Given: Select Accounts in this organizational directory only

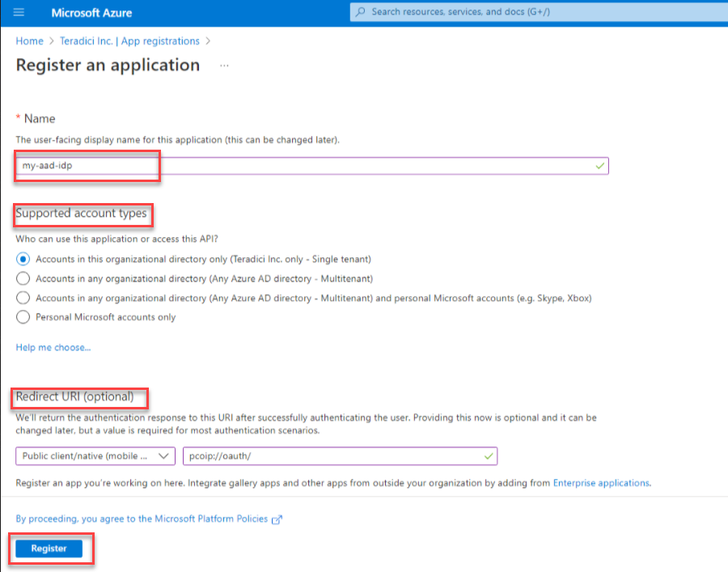Looking at the screenshot, I should pyautogui.click(x=23, y=259).
